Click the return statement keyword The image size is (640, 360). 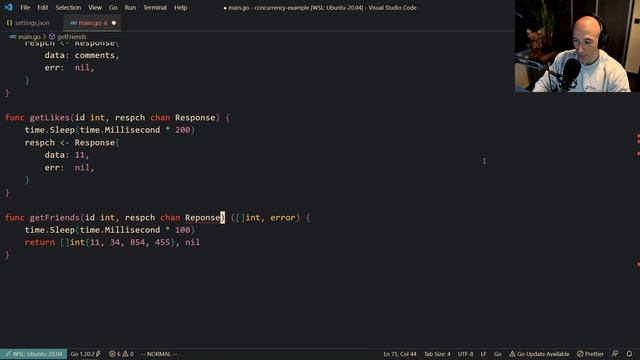click(x=40, y=242)
